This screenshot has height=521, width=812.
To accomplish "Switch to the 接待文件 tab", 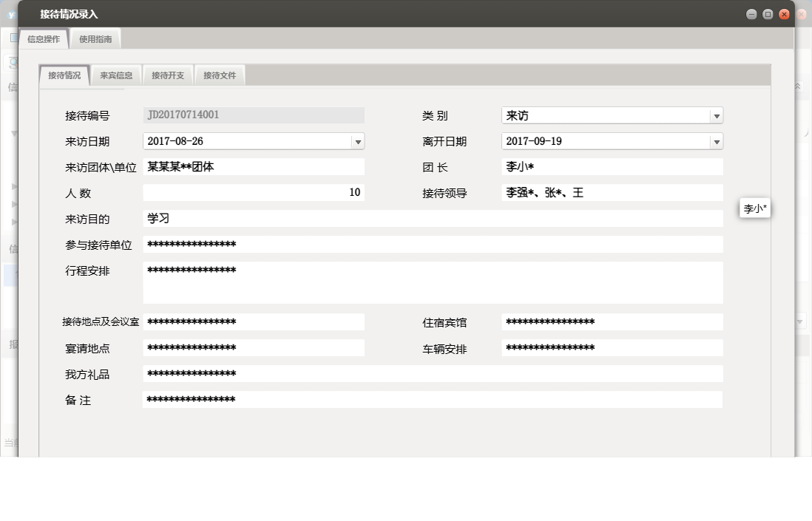I will (220, 74).
